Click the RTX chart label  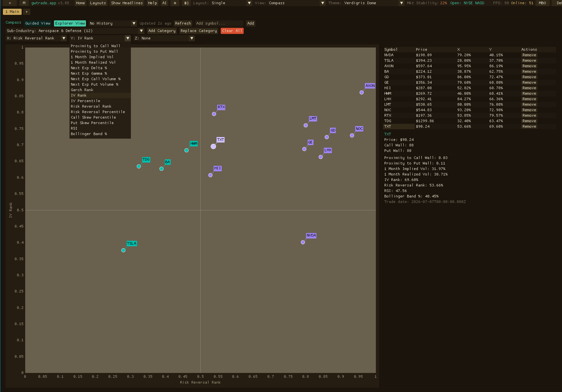click(221, 107)
